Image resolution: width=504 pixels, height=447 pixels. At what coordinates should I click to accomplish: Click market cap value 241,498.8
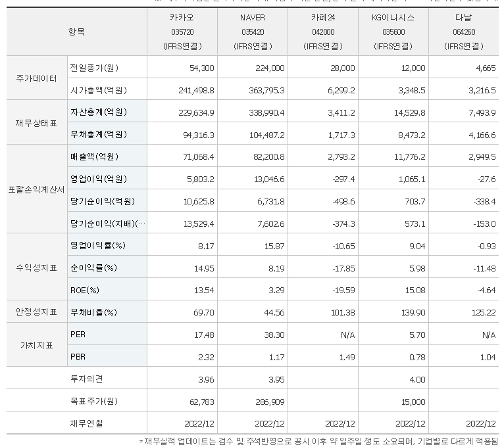tap(196, 91)
